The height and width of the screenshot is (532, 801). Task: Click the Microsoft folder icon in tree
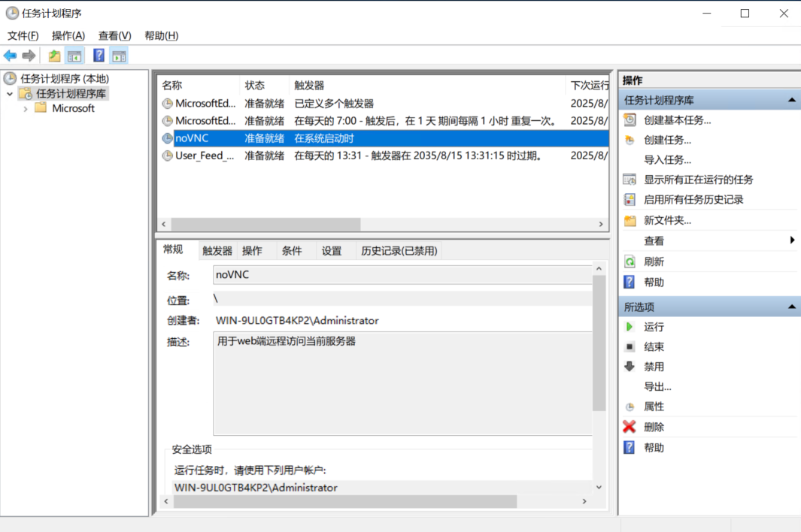(x=41, y=107)
